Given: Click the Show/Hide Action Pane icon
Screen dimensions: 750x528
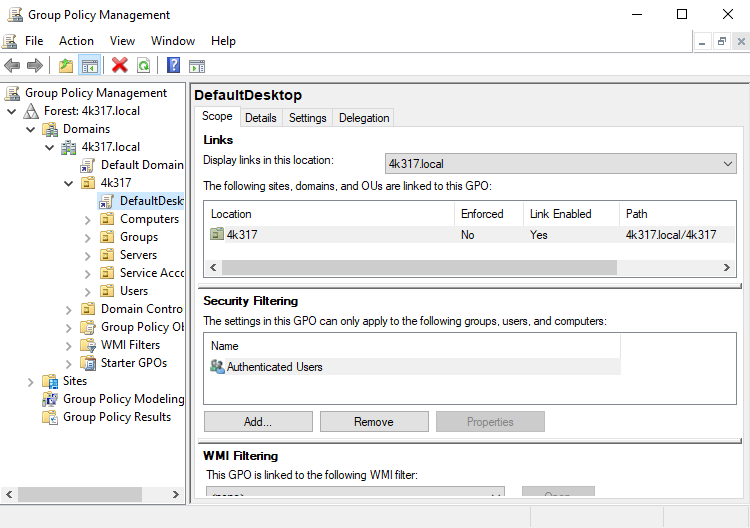Looking at the screenshot, I should pyautogui.click(x=197, y=66).
